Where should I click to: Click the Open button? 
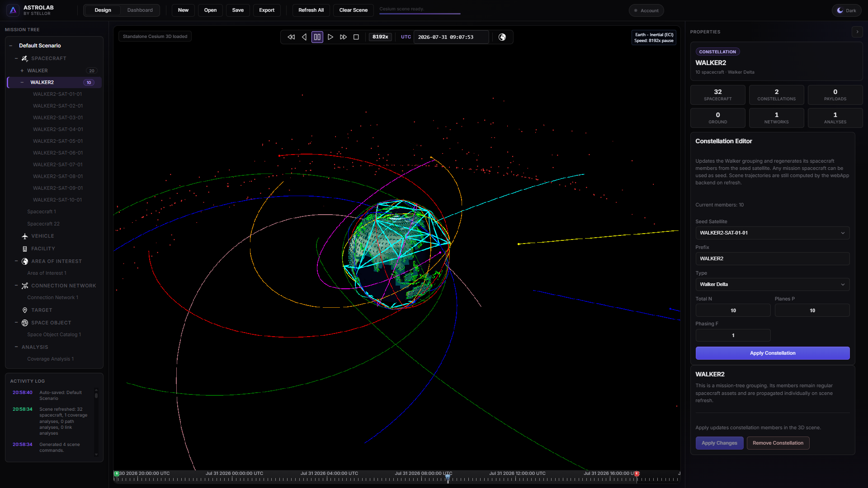pos(210,10)
